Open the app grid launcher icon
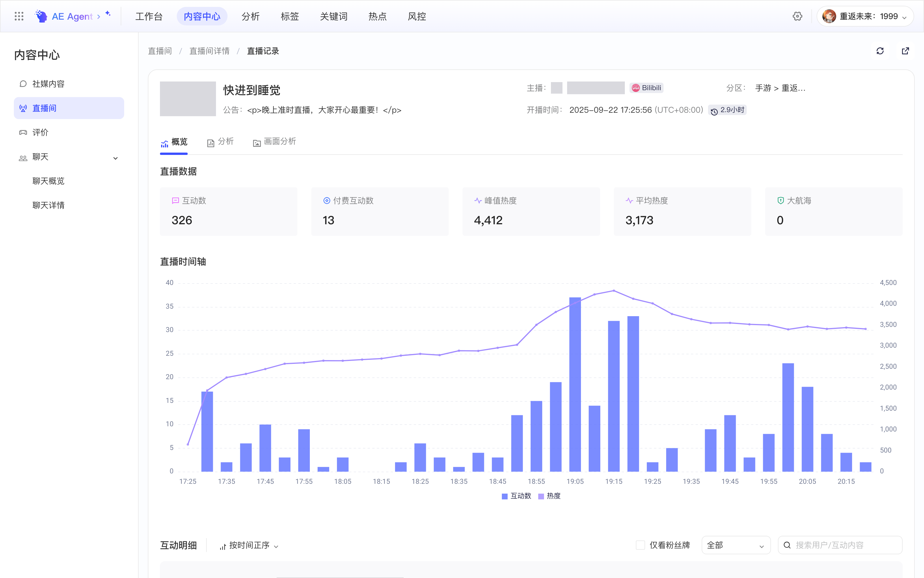Viewport: 924px width, 578px height. (x=19, y=16)
